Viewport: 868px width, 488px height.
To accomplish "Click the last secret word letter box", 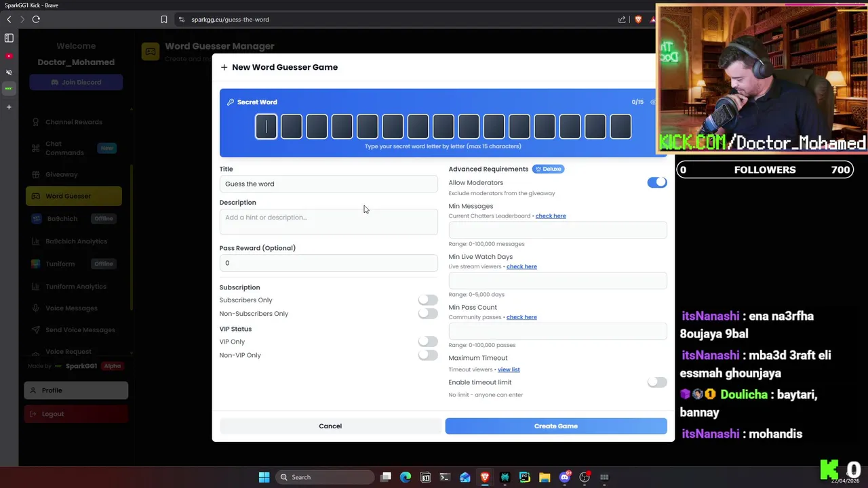I will 620,127.
